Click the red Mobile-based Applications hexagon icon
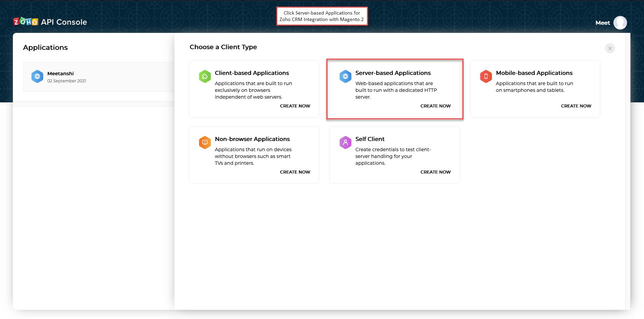 tap(486, 76)
